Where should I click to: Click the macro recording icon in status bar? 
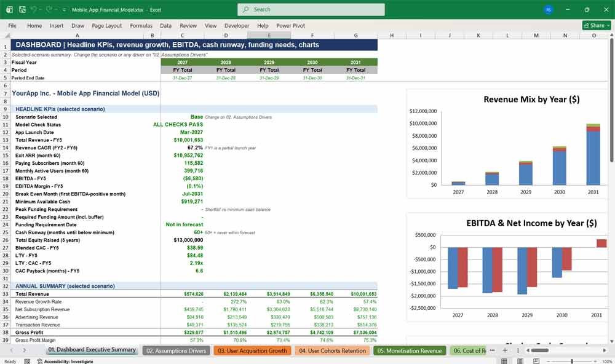tap(27, 362)
